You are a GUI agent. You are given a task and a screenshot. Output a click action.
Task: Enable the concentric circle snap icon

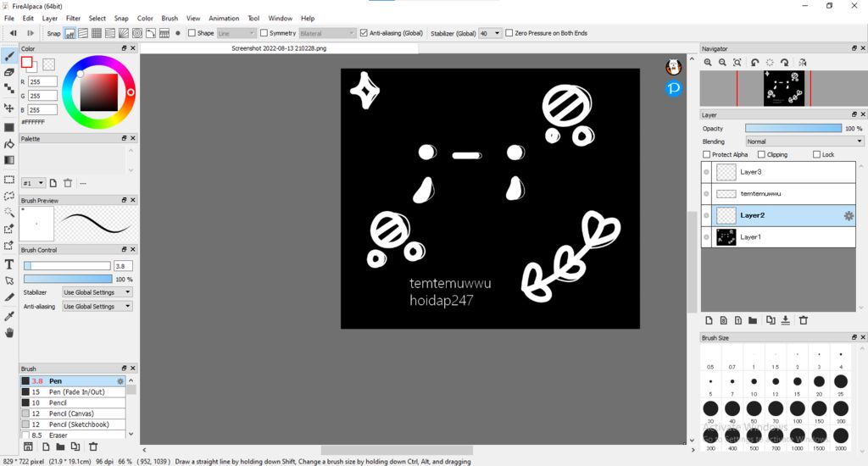137,33
